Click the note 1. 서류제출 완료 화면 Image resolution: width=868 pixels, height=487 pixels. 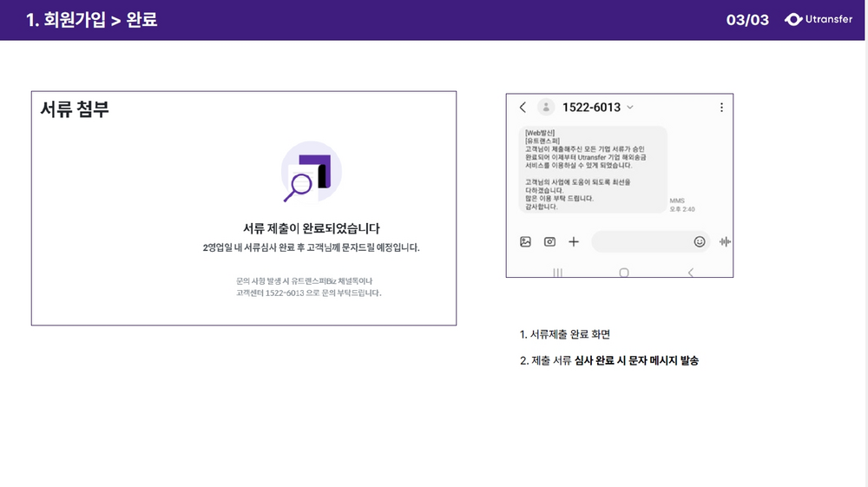(565, 334)
